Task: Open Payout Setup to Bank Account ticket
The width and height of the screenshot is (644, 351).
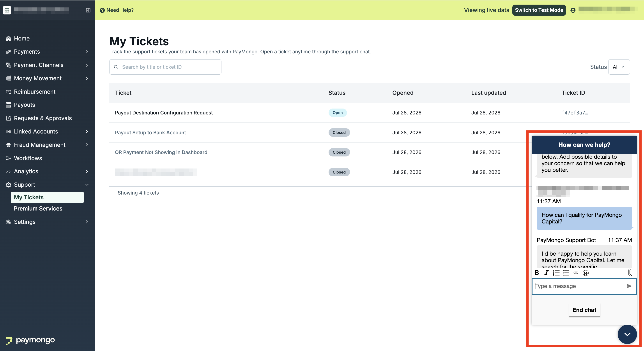Action: pyautogui.click(x=150, y=133)
